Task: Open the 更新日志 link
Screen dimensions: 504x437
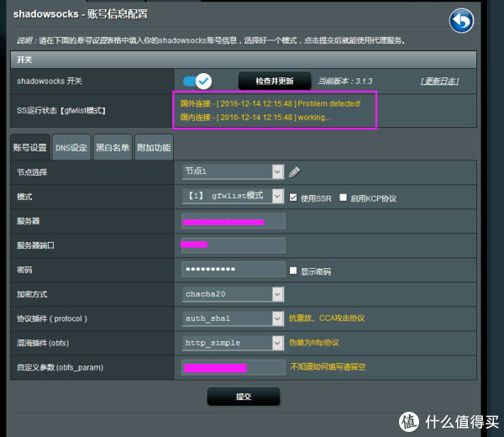Action: click(x=439, y=81)
